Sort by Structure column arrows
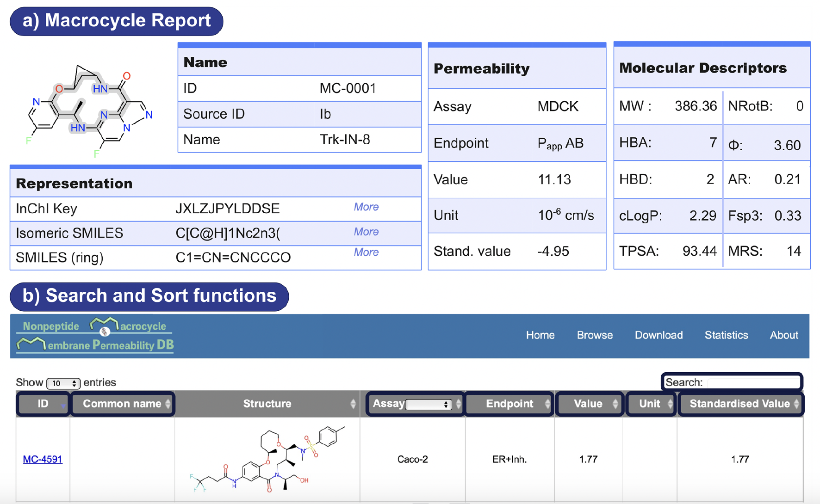820x504 pixels. point(353,404)
